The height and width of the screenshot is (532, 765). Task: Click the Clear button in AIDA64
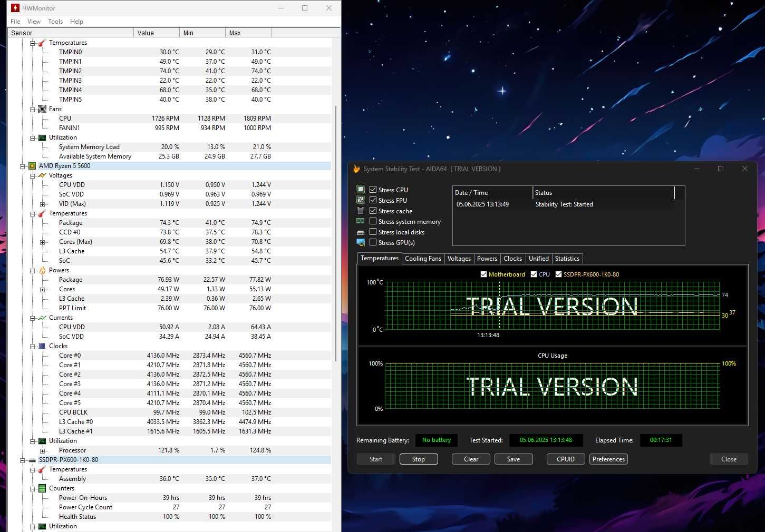click(471, 459)
